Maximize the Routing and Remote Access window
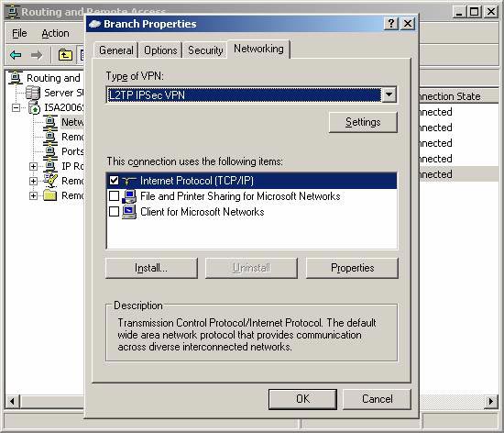 475,12
